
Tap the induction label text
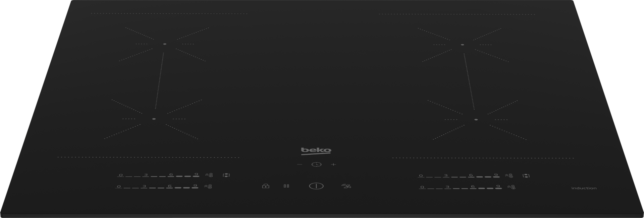pos(584,188)
